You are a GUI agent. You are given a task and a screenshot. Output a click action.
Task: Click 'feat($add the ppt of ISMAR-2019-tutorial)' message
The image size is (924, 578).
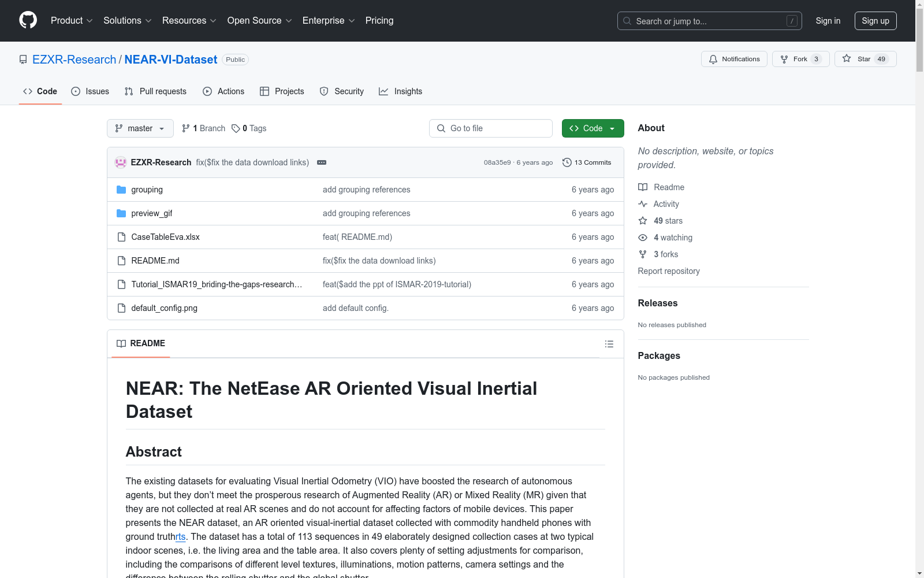[x=397, y=284]
